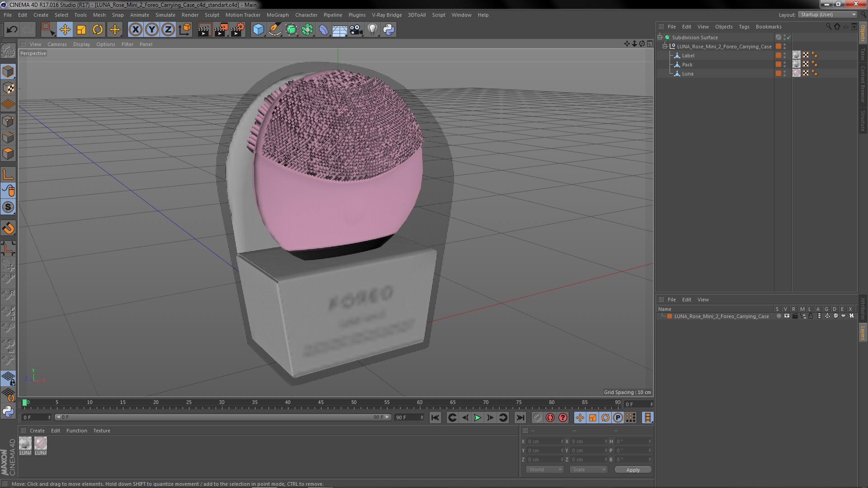Open the File menu
The width and height of the screenshot is (868, 488).
coord(8,15)
